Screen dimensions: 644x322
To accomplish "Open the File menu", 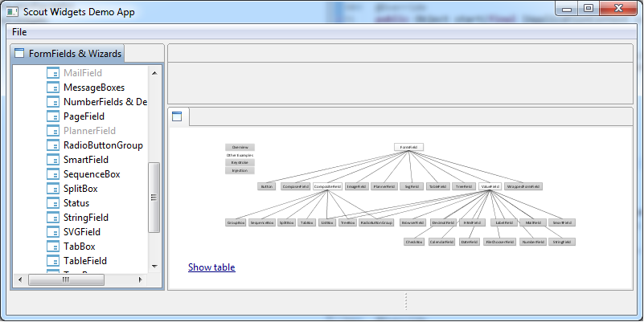I will pos(19,32).
